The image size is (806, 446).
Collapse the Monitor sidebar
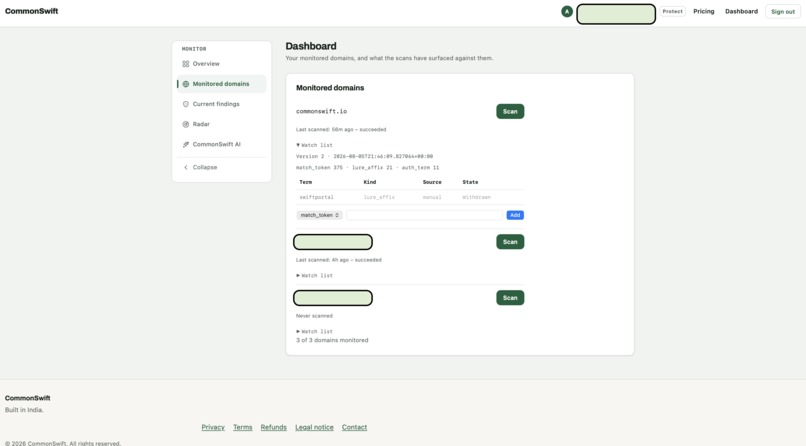[200, 167]
